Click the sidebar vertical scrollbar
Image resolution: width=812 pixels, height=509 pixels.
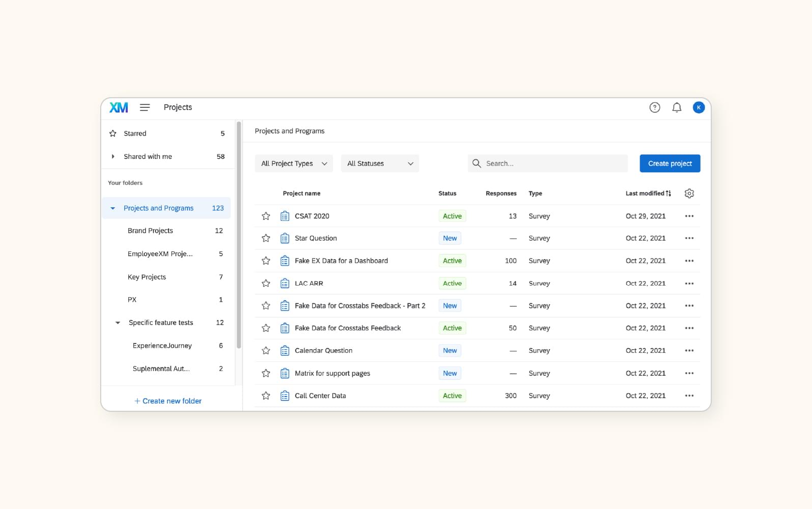[x=239, y=235]
